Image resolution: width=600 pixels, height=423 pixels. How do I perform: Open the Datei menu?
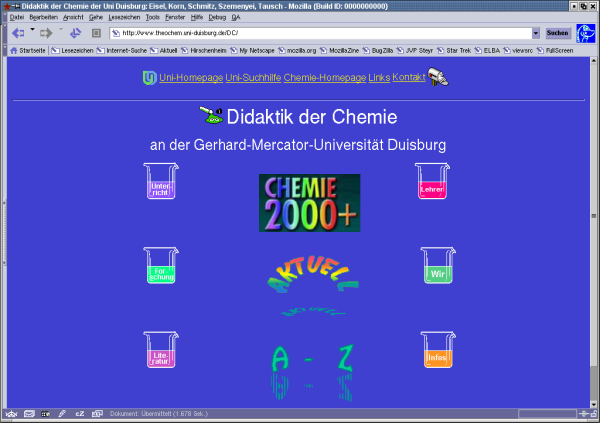point(16,17)
